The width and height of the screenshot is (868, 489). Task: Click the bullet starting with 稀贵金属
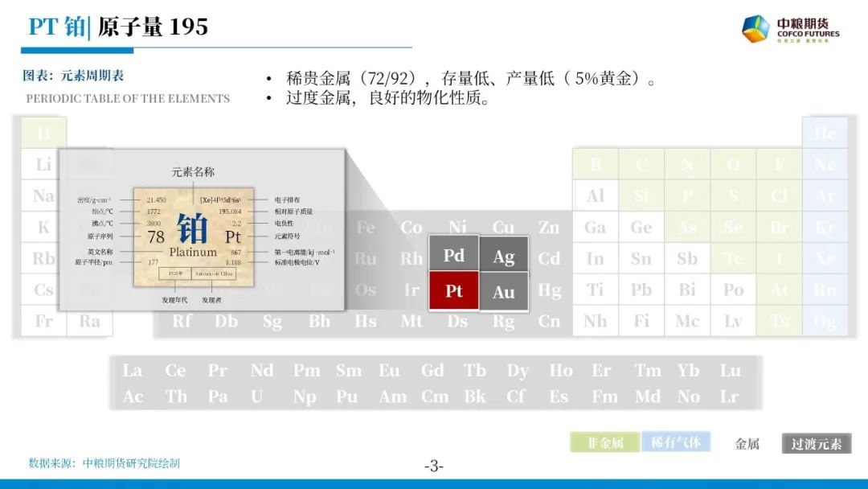point(470,78)
